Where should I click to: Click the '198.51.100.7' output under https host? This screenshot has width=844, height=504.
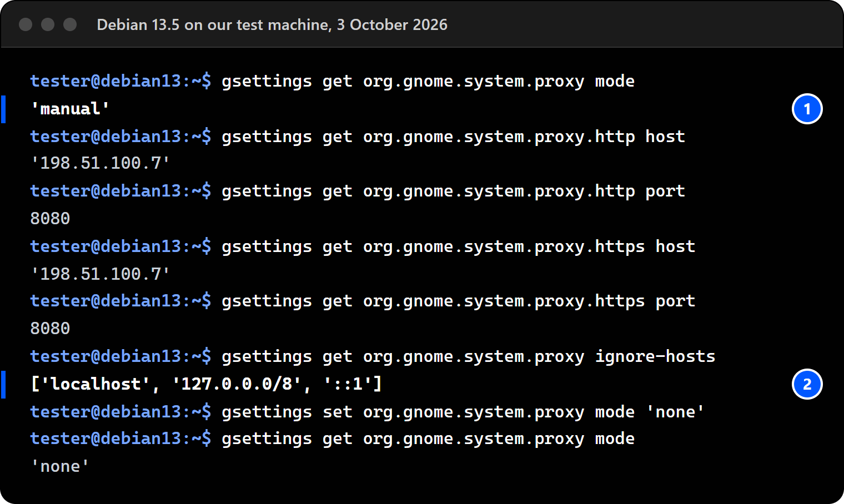tap(101, 274)
